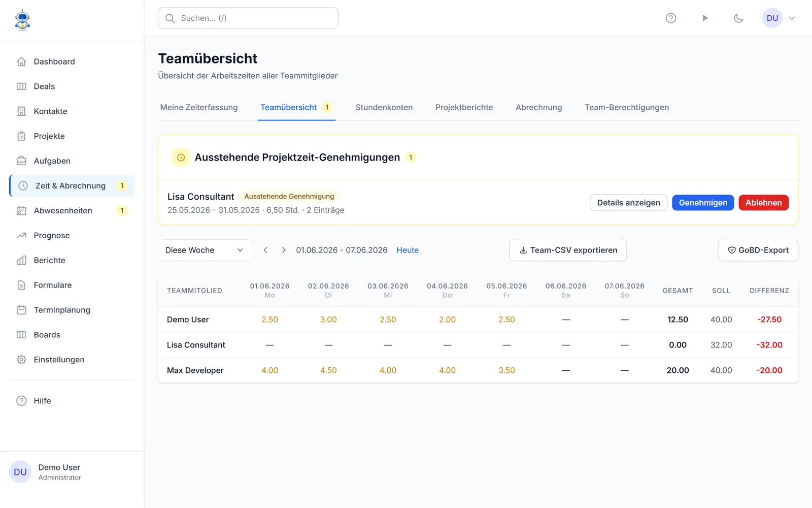Switch to Meine Zeiterfassung tab

pyautogui.click(x=199, y=107)
